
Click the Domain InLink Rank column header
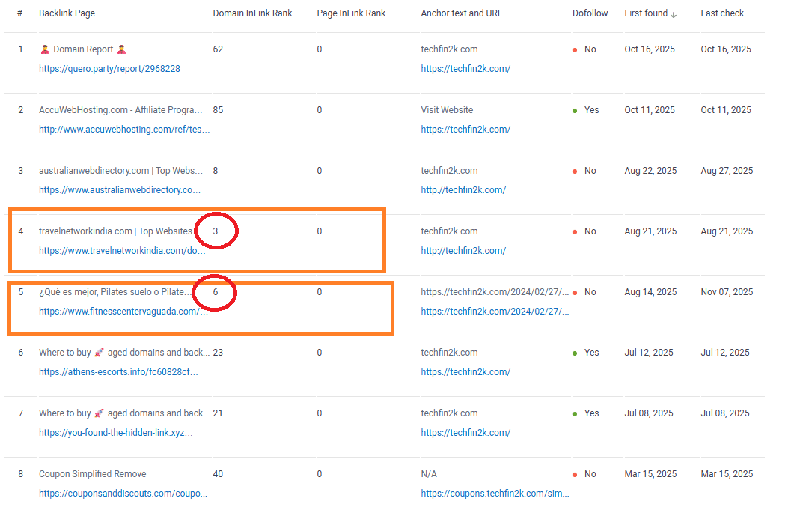(252, 13)
